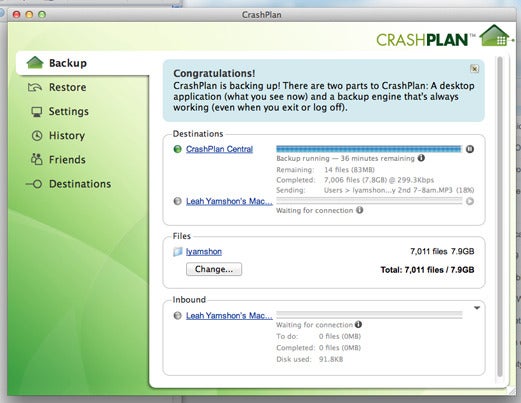The width and height of the screenshot is (521, 403).
Task: Show info for Waiting for connection in Destinations
Action: [359, 210]
